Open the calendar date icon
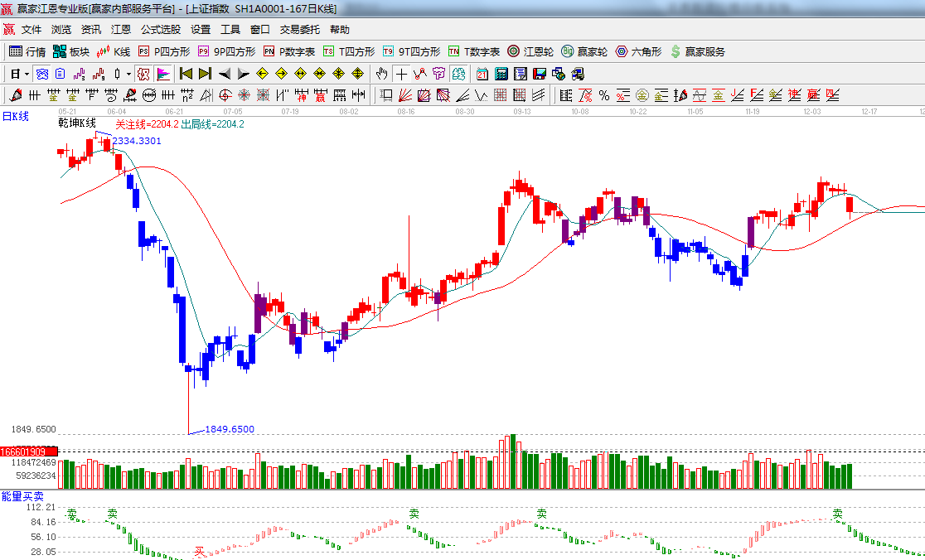This screenshot has width=925, height=560. point(482,73)
